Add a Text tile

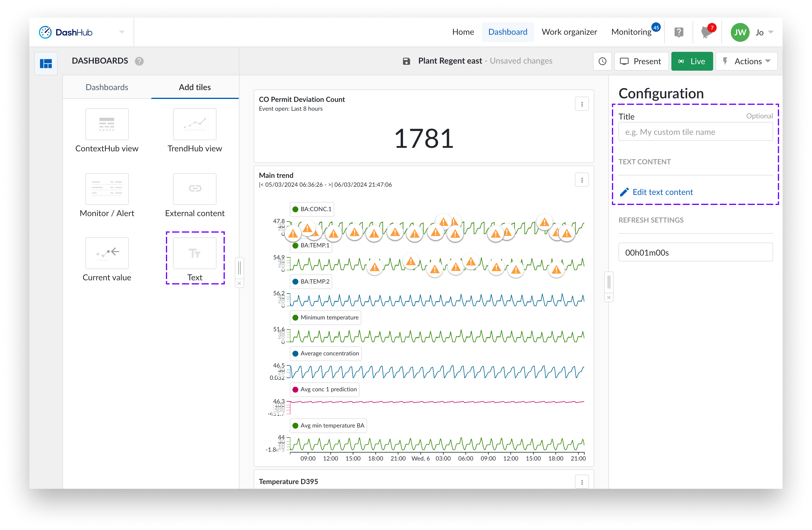195,260
